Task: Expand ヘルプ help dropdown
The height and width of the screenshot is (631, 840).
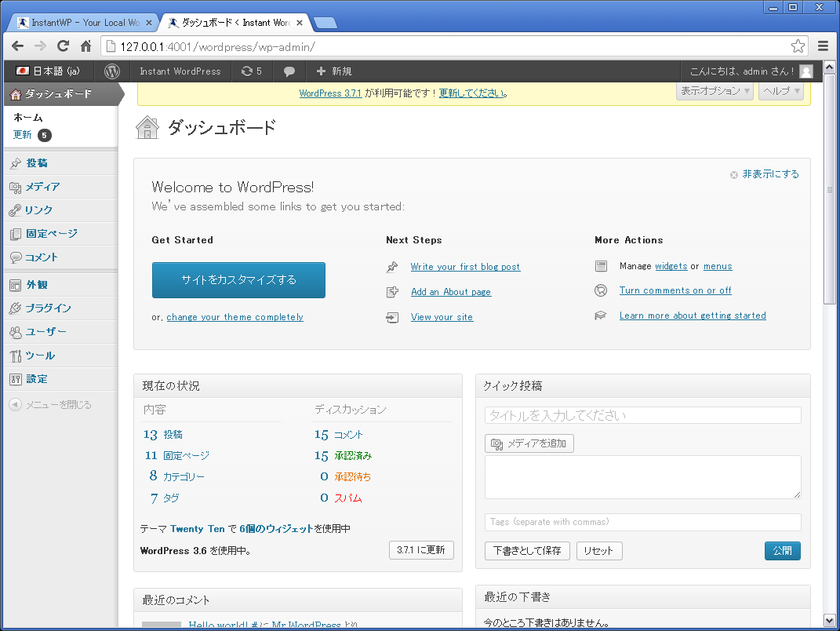Action: 781,91
